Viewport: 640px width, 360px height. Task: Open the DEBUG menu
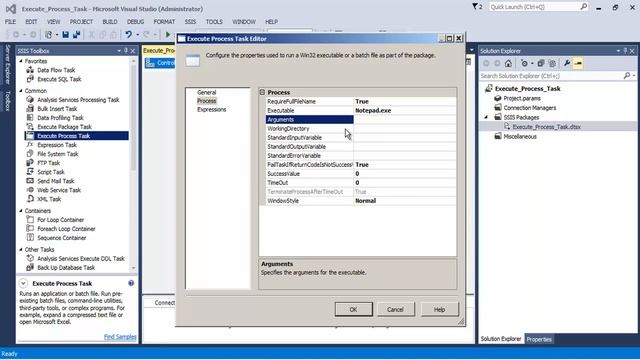click(136, 22)
